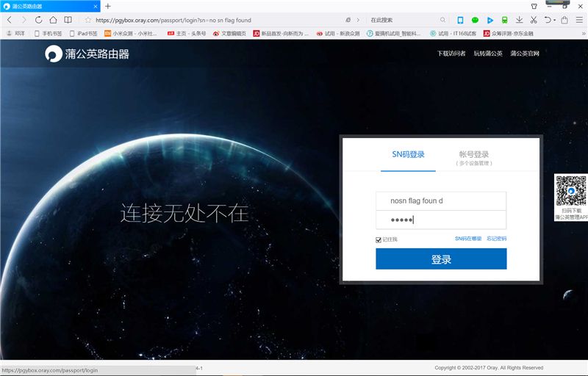Open the 新品首发 JD bookmark
Screen dimensions: 588x376
[281, 33]
